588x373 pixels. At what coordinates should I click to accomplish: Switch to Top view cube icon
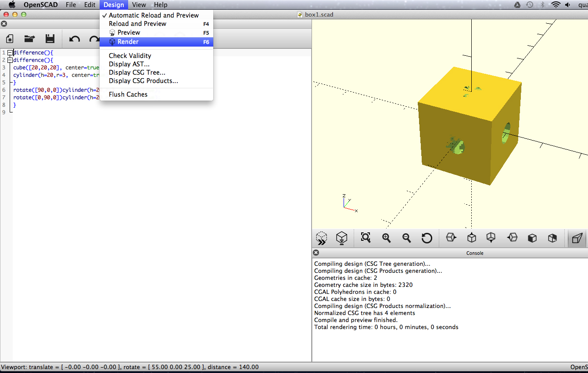point(471,238)
